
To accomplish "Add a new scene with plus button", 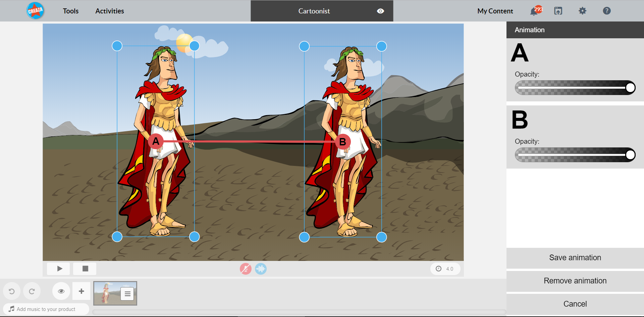I will coord(81,291).
